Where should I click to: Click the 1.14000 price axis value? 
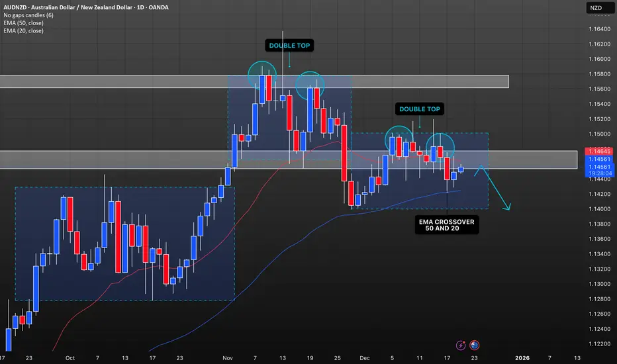pyautogui.click(x=599, y=209)
